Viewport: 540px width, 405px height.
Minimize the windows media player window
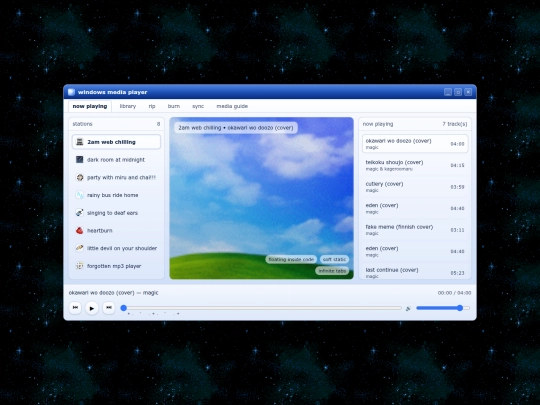point(448,92)
